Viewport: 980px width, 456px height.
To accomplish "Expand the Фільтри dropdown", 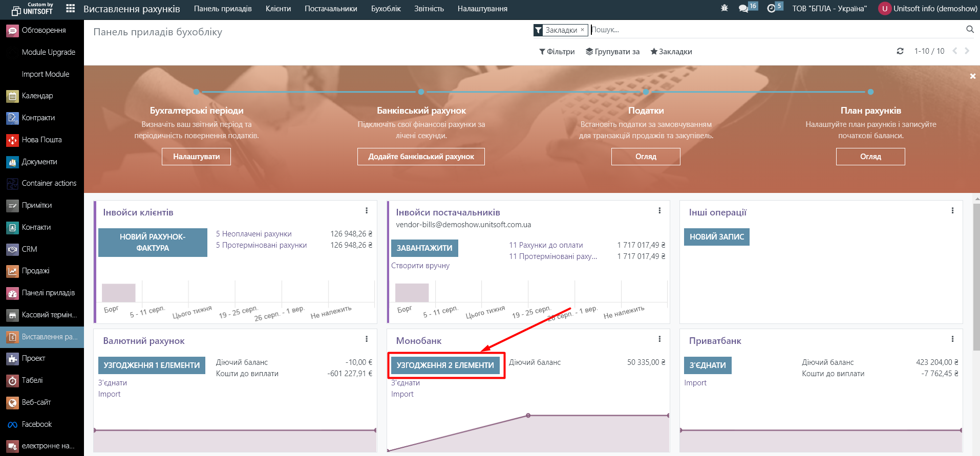I will [557, 52].
